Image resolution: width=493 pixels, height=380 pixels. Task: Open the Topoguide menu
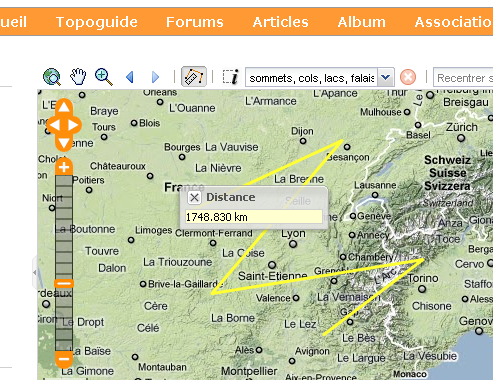[97, 22]
